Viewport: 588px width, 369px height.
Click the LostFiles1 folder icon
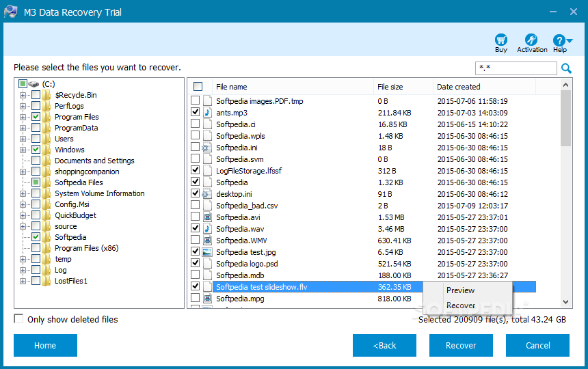pos(46,281)
